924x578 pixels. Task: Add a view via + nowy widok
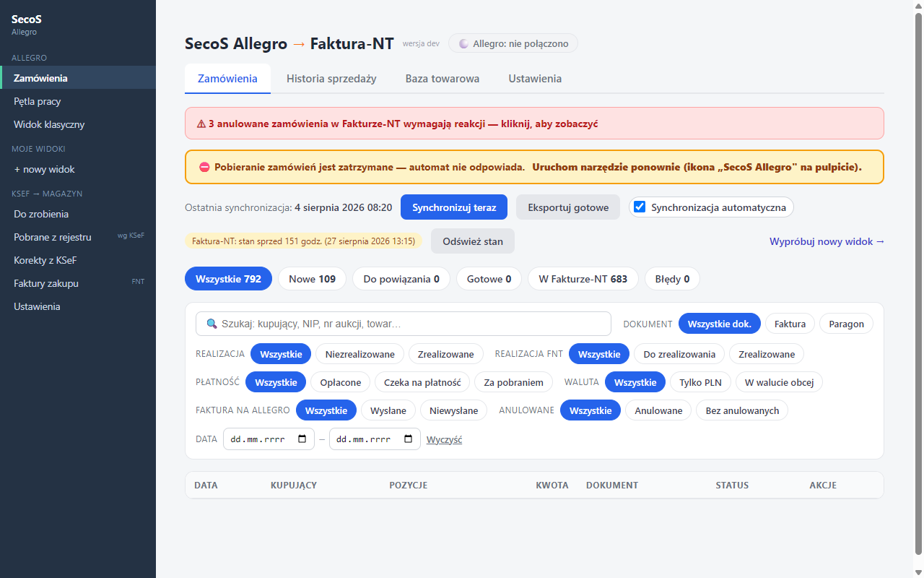[78, 169]
